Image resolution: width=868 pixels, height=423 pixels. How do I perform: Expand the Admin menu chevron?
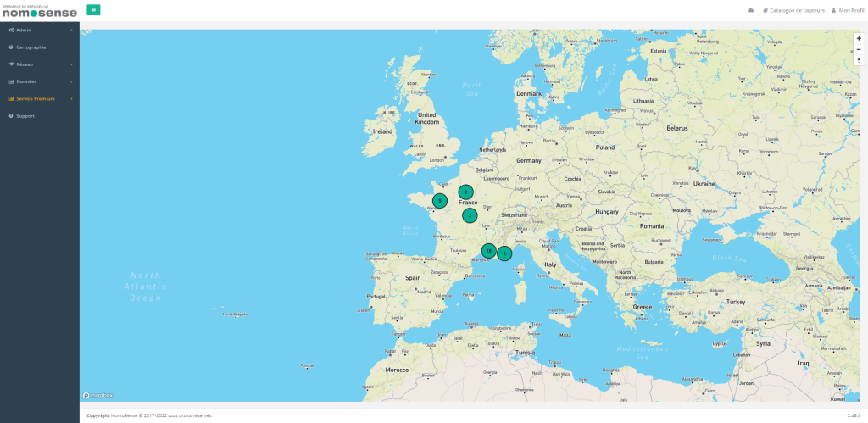coord(71,30)
